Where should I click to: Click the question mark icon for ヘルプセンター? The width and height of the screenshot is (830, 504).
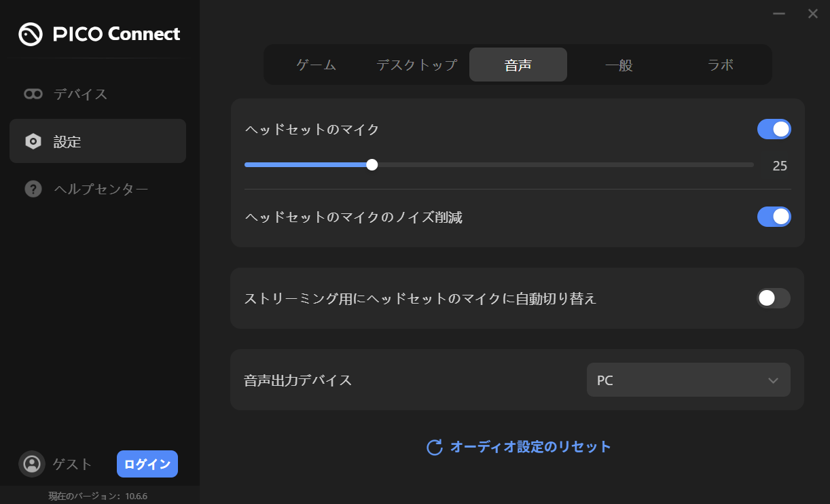point(33,189)
